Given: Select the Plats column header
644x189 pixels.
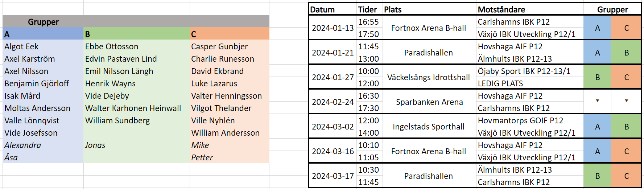Looking at the screenshot, I should point(393,9).
